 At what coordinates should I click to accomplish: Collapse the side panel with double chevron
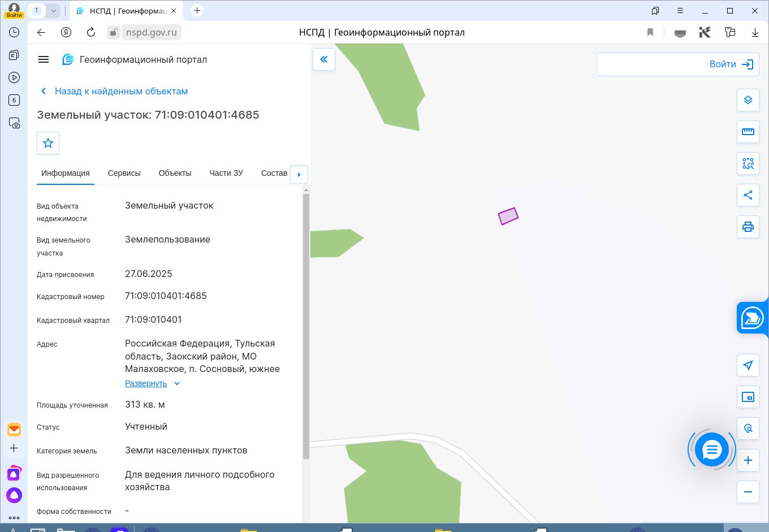point(324,59)
